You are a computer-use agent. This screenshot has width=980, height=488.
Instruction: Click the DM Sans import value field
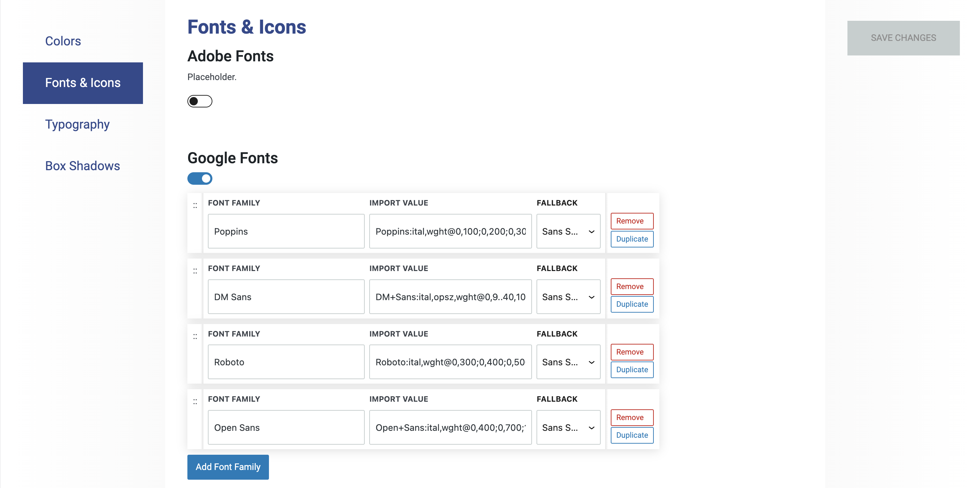450,297
